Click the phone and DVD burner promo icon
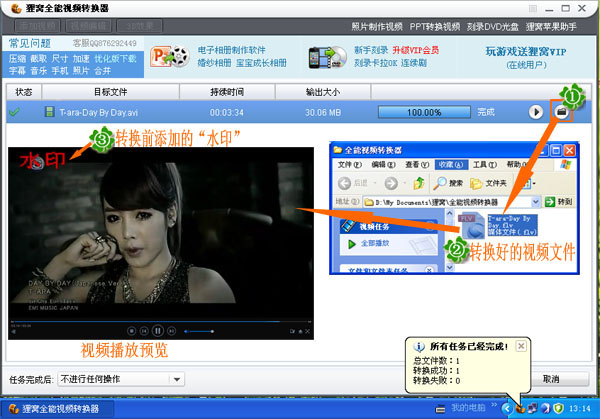 (x=328, y=57)
